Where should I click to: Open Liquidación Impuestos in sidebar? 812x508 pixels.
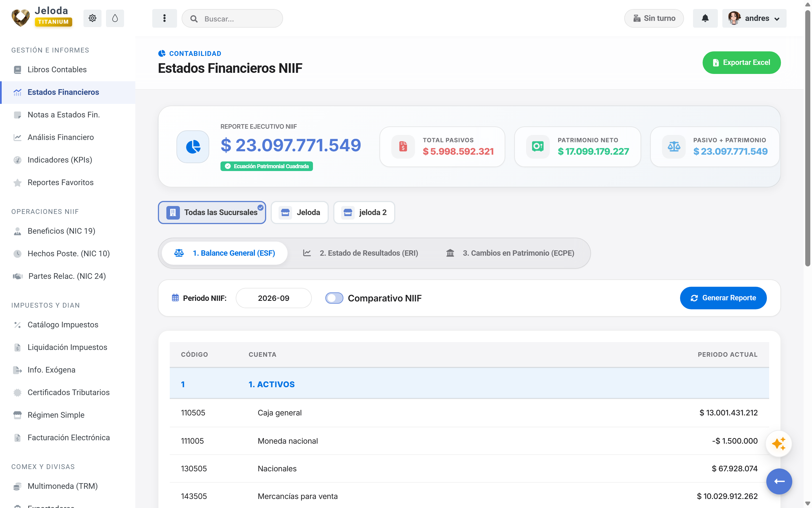68,347
